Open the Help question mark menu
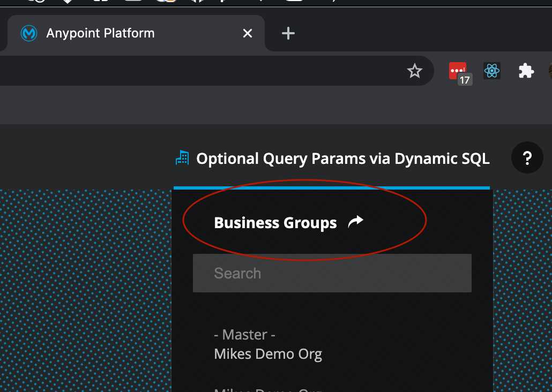Screen dimensions: 552x392 click(x=527, y=158)
